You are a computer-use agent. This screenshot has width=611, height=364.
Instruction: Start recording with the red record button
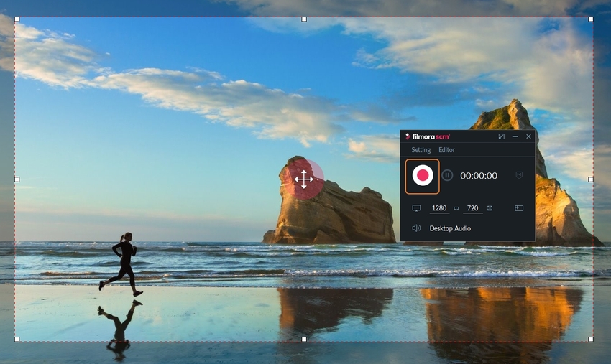(423, 176)
